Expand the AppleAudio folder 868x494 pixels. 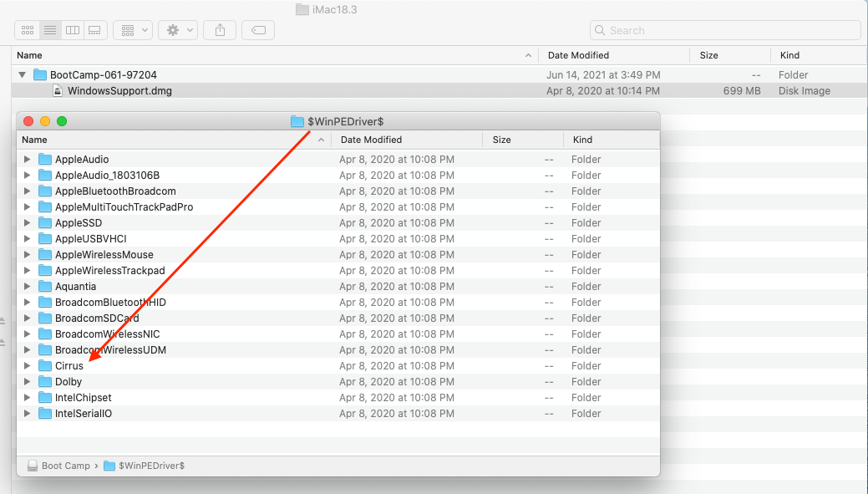27,160
